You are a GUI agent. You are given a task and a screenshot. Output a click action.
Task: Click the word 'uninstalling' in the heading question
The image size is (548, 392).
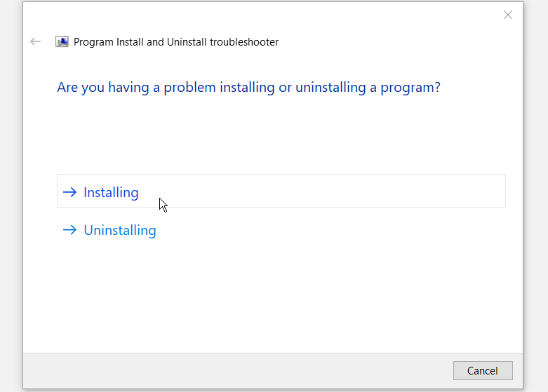point(328,88)
